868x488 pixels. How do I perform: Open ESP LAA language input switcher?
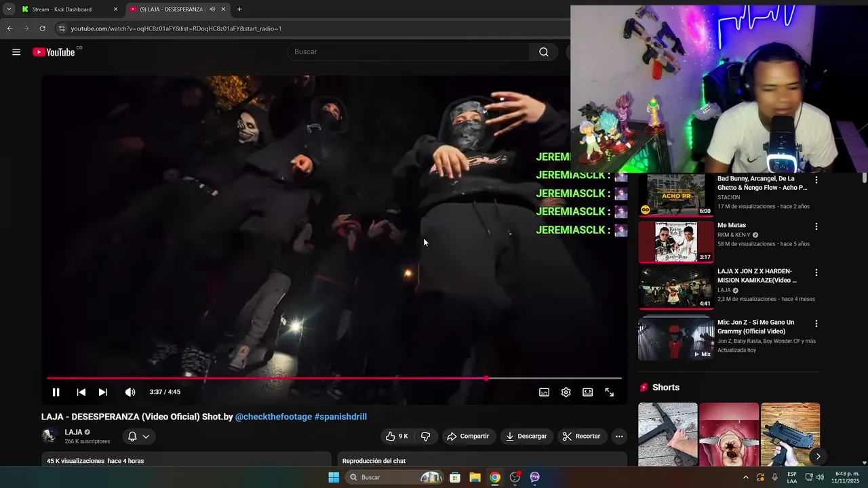point(792,477)
